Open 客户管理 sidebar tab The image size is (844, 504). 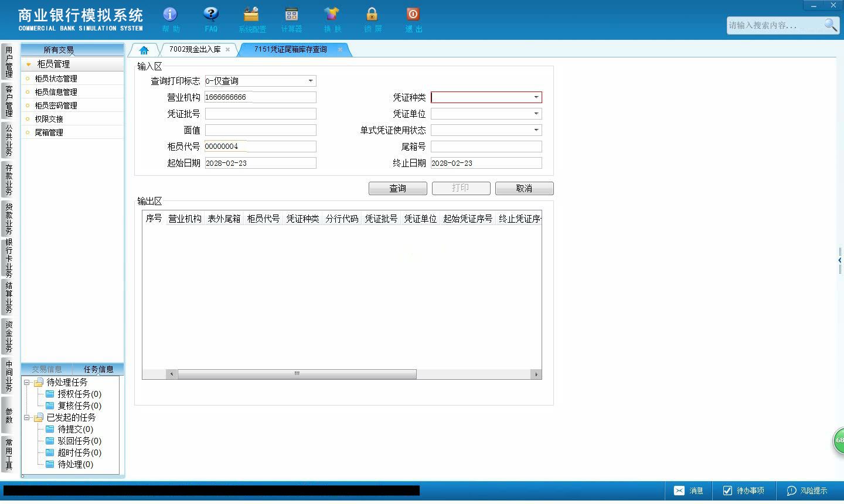(9, 101)
